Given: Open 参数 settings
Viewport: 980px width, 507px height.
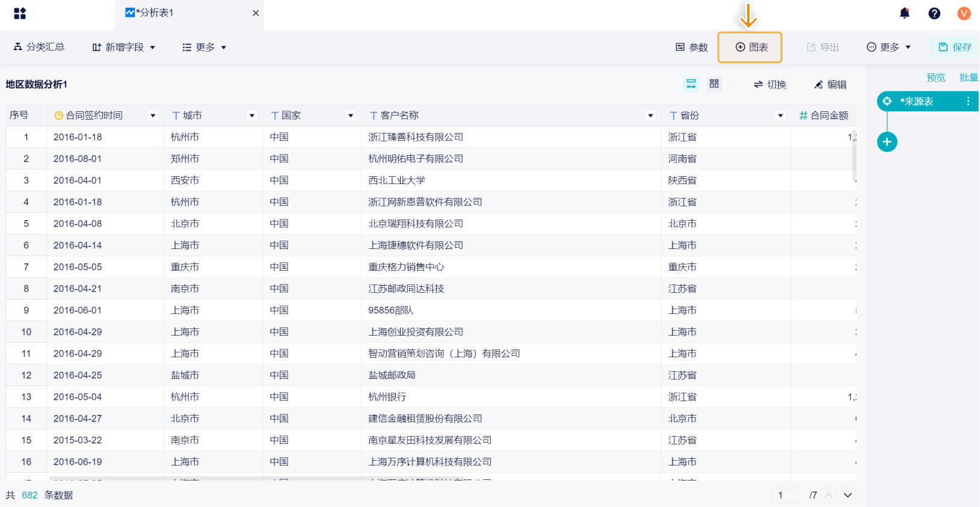Looking at the screenshot, I should point(692,47).
